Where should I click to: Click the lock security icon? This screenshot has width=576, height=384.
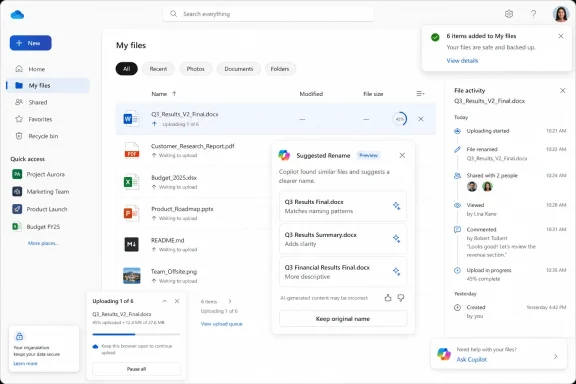(x=19, y=336)
